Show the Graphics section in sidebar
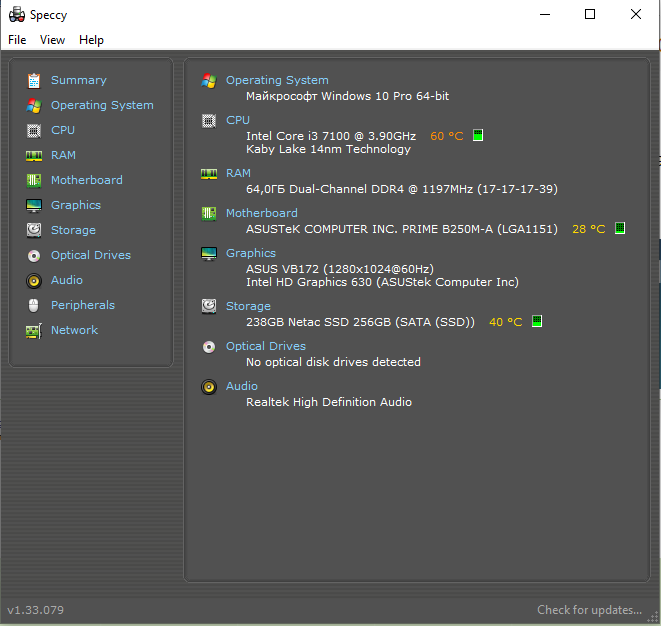Image resolution: width=661 pixels, height=626 pixels. coord(76,205)
